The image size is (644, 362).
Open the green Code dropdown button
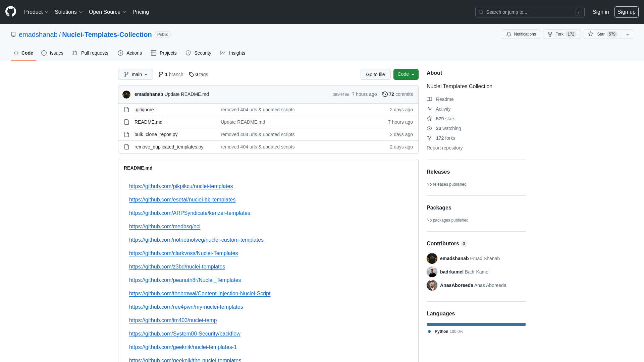click(x=406, y=74)
